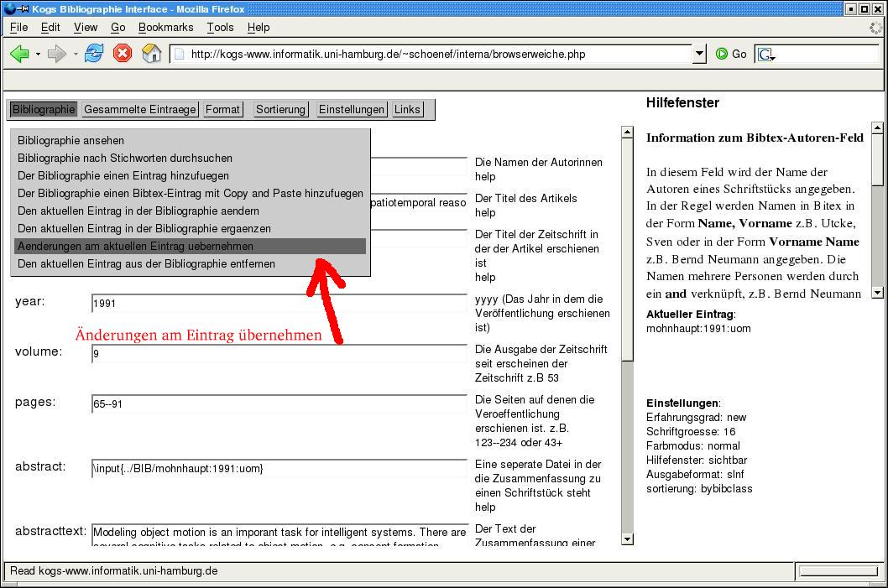
Task: Open the Gesammelte Eintraege menu
Action: click(x=140, y=109)
